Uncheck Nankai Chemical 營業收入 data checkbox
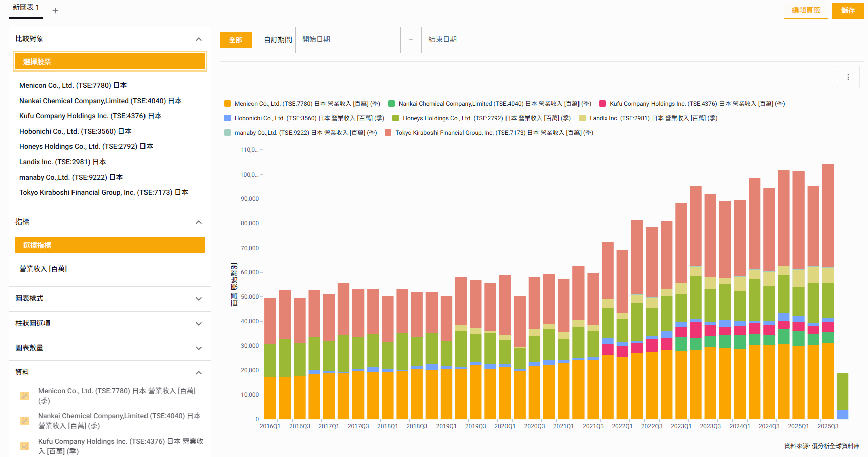Screen dimensions: 868x457 pyautogui.click(x=25, y=421)
